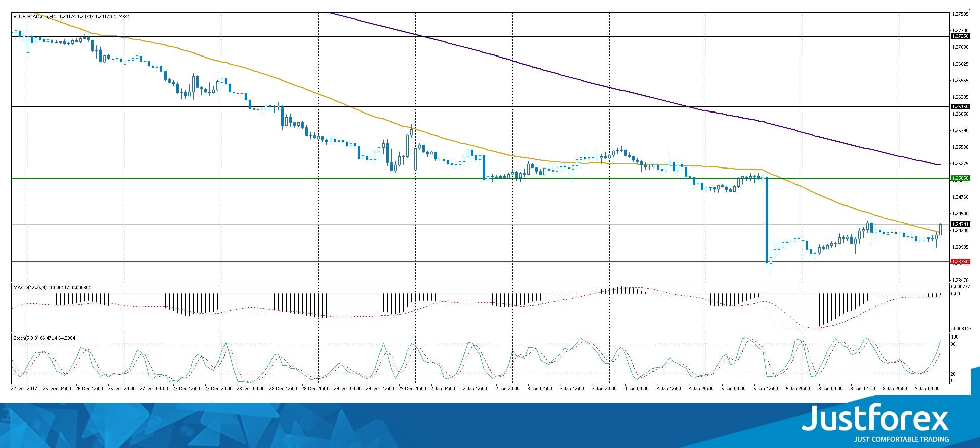Viewport: 980px width, 448px height.
Task: Click the Stochastic scale value 20
Action: (953, 374)
